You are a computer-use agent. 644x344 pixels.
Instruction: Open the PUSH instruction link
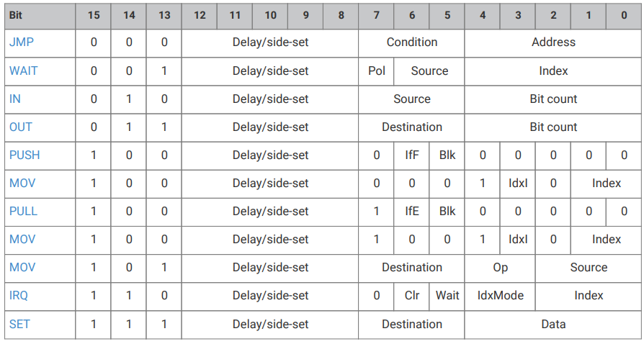coord(24,155)
